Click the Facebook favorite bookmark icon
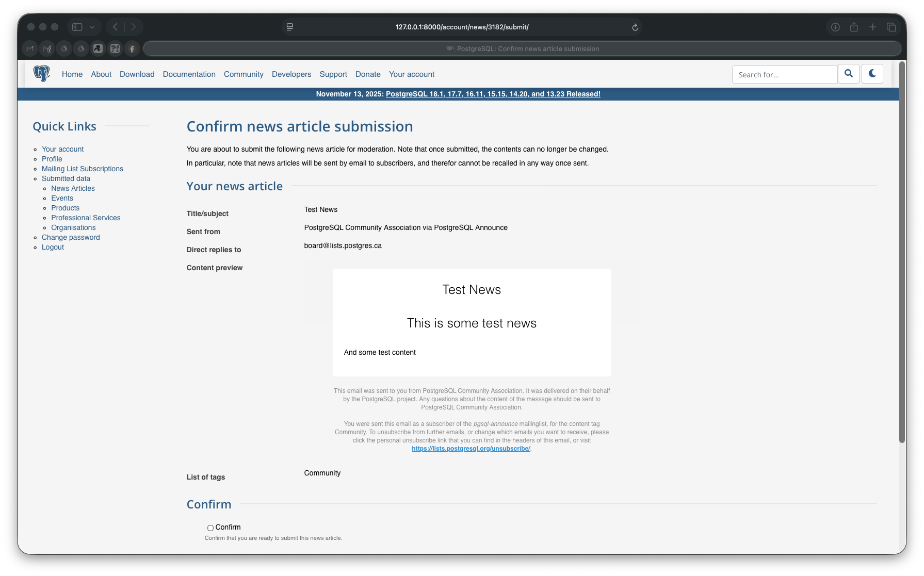The image size is (924, 576). 132,49
